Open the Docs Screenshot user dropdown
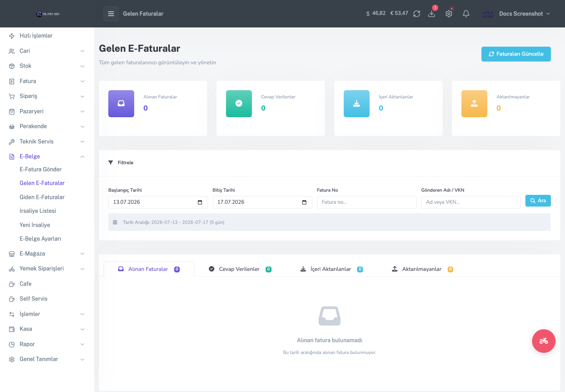 (x=516, y=14)
